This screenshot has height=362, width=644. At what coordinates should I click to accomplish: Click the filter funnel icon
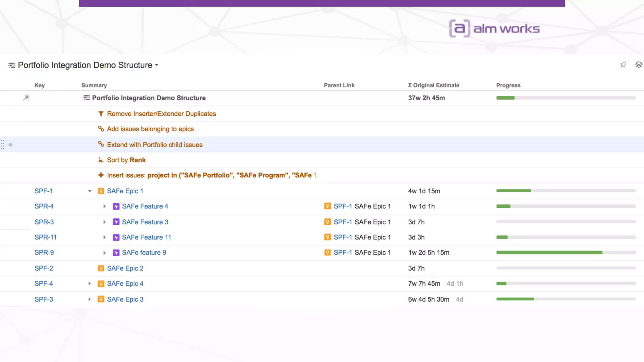tap(101, 114)
